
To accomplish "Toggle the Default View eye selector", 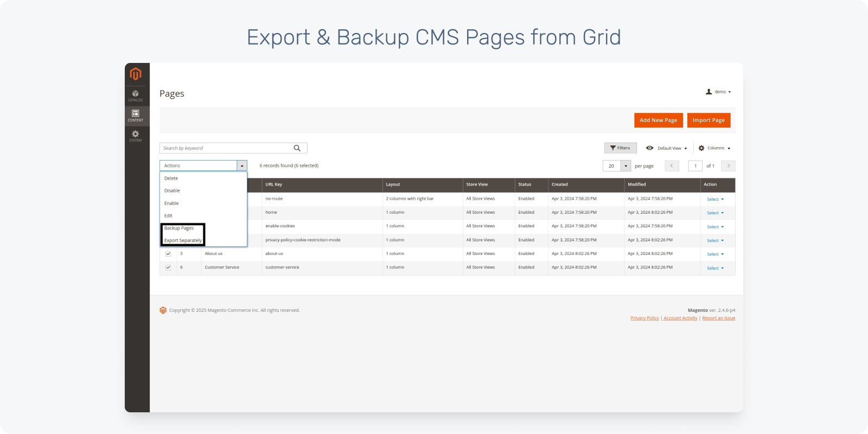I will (666, 148).
